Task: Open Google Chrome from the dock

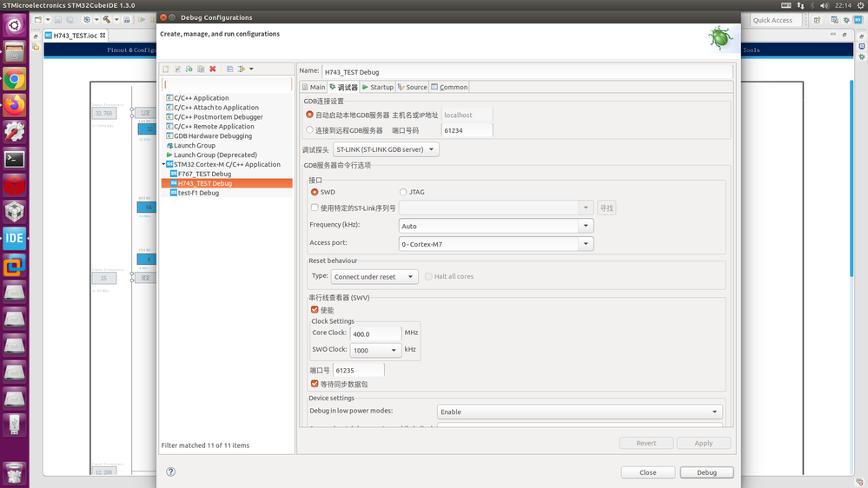Action: point(15,79)
